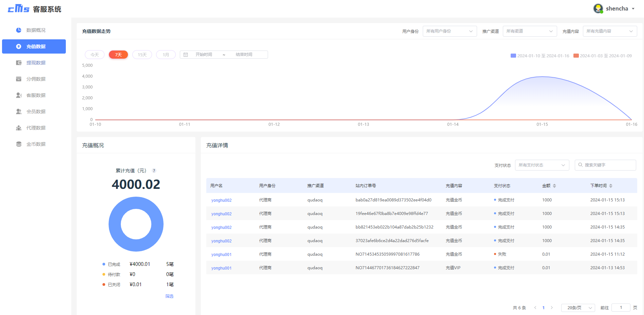Image resolution: width=644 pixels, height=315 pixels.
Task: Click the calendar icon in date range picker
Action: pyautogui.click(x=186, y=55)
